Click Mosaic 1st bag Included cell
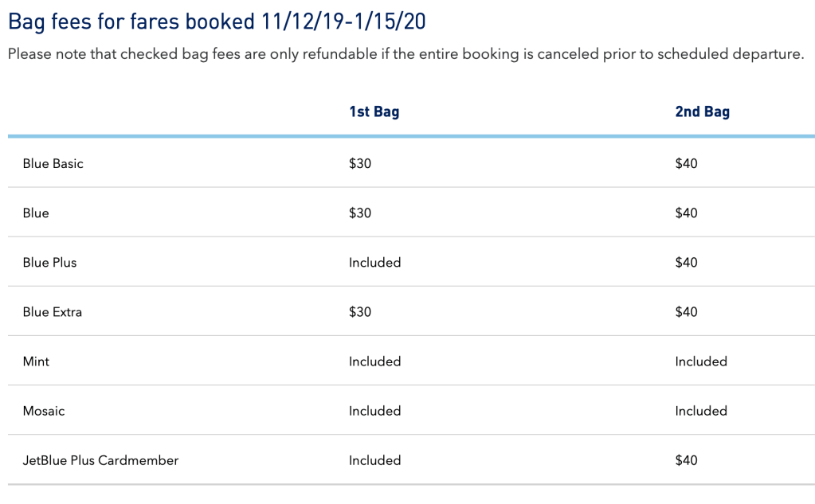The height and width of the screenshot is (504, 815). [x=374, y=411]
